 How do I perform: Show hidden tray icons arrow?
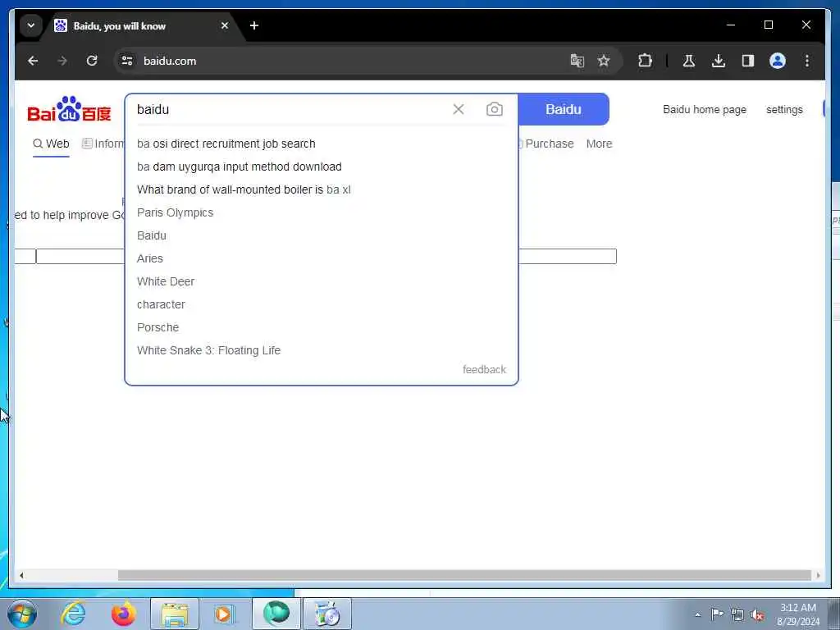(x=697, y=615)
